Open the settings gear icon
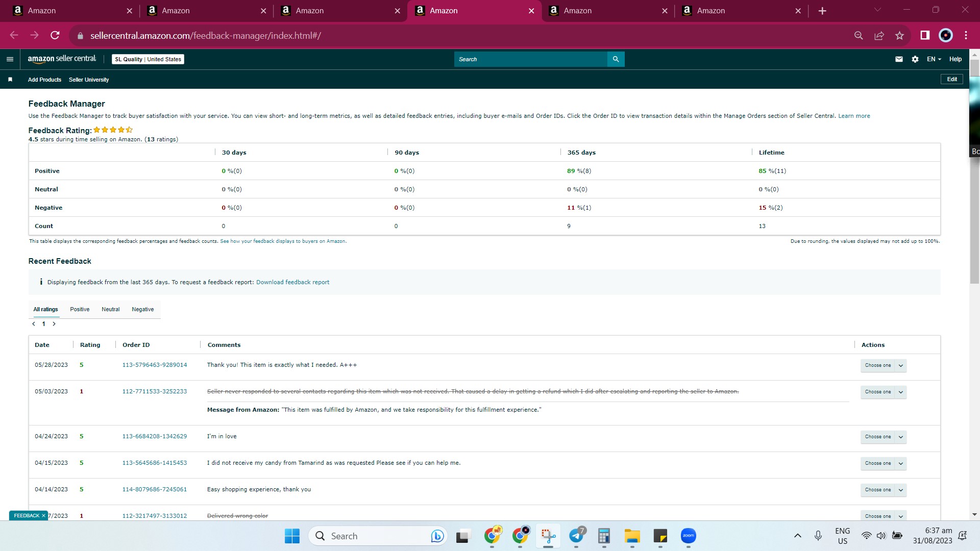Image resolution: width=980 pixels, height=551 pixels. 915,59
